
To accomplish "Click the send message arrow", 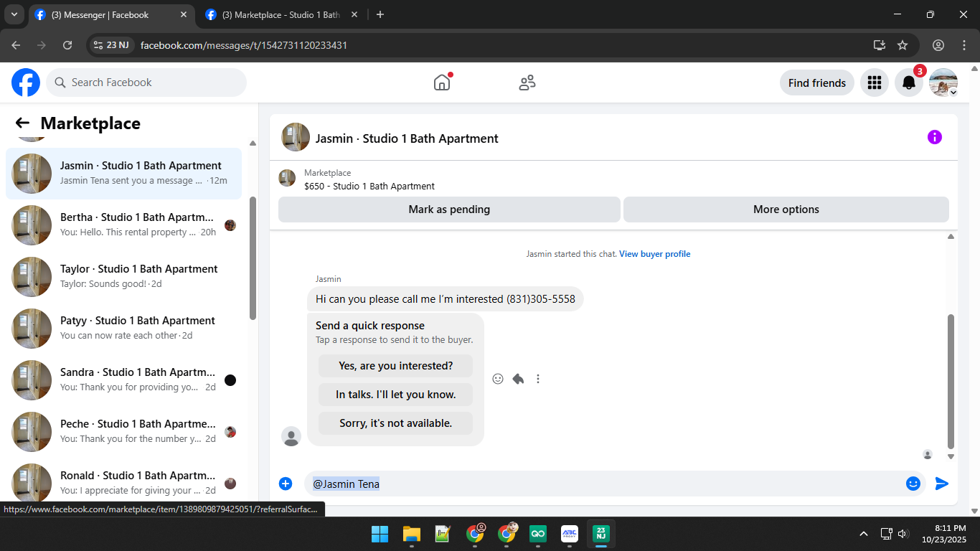I will click(942, 484).
